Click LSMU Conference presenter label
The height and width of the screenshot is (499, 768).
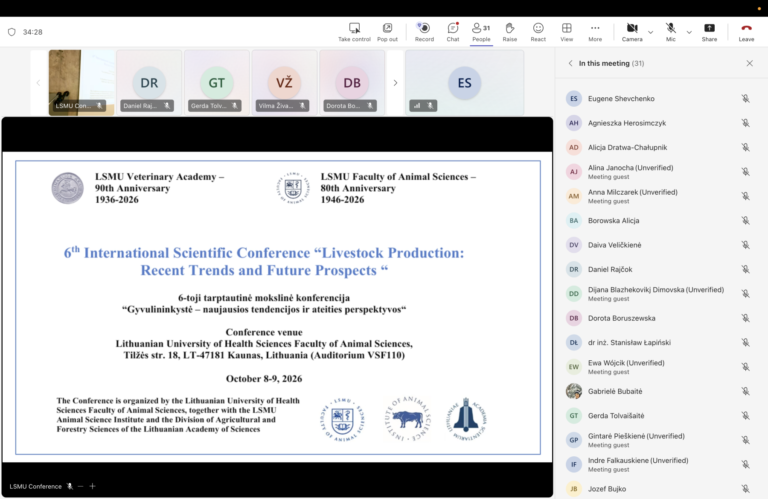tap(36, 486)
